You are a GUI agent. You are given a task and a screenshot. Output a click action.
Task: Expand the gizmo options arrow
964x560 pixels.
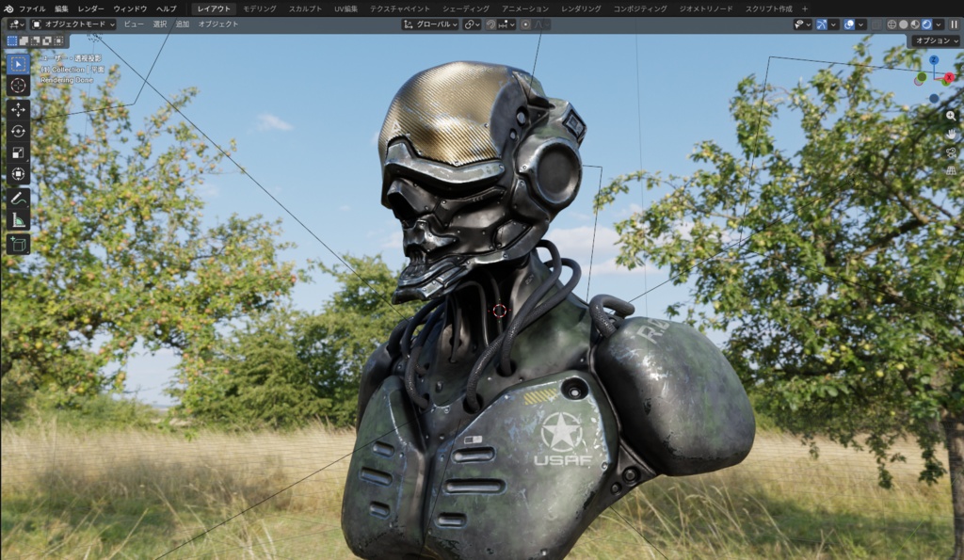tap(833, 24)
